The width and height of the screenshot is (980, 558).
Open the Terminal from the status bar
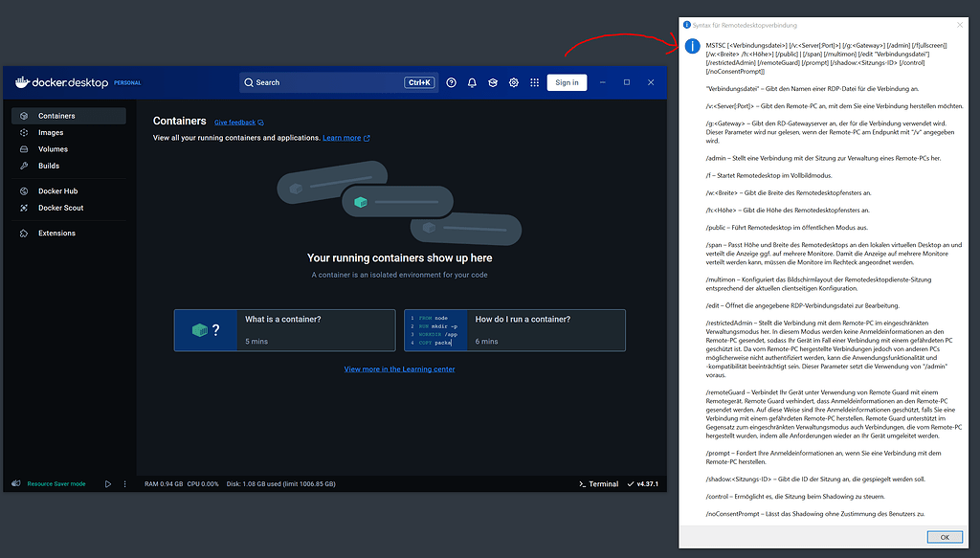(x=600, y=483)
